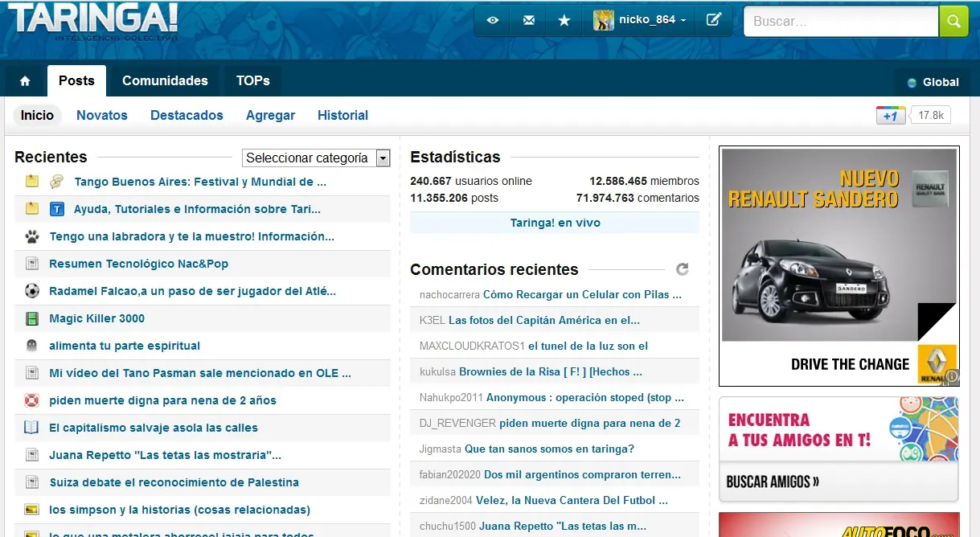Click the Google +1 button
This screenshot has width=980, height=537.
pos(891,116)
